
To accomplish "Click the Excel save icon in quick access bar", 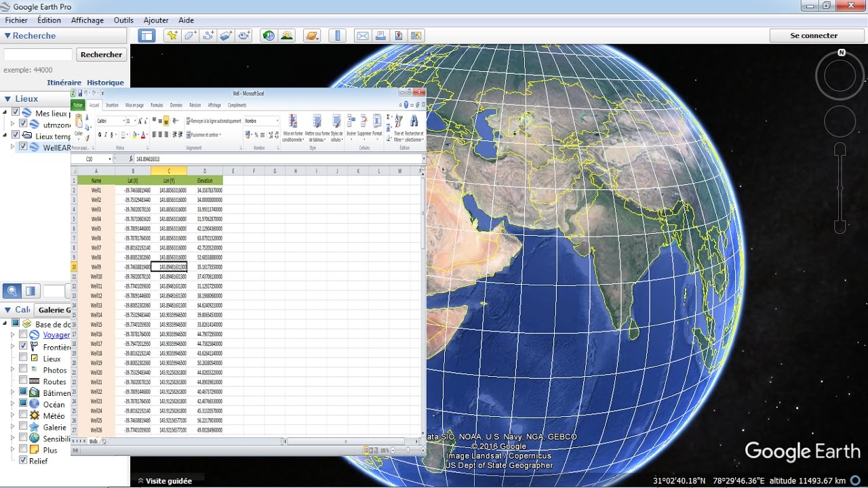I will point(80,93).
